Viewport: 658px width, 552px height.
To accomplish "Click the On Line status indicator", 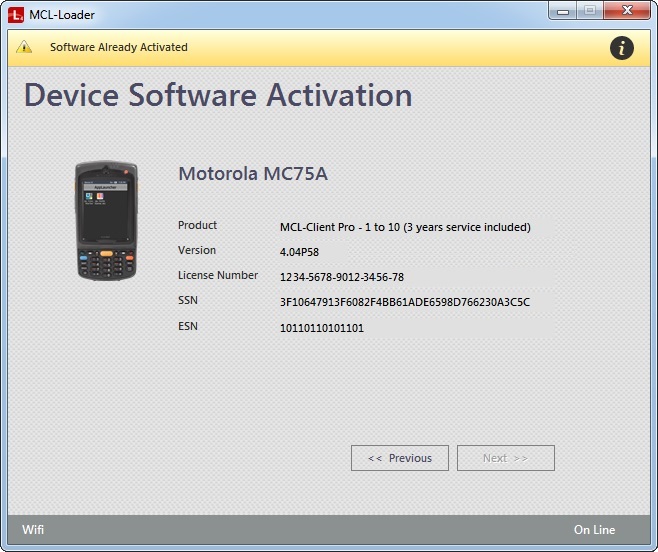I will [x=594, y=530].
